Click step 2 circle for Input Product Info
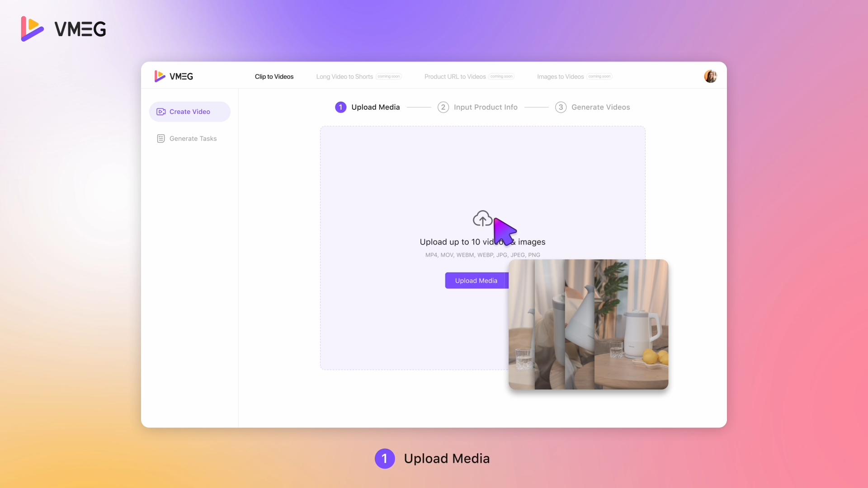868x488 pixels. pos(443,107)
